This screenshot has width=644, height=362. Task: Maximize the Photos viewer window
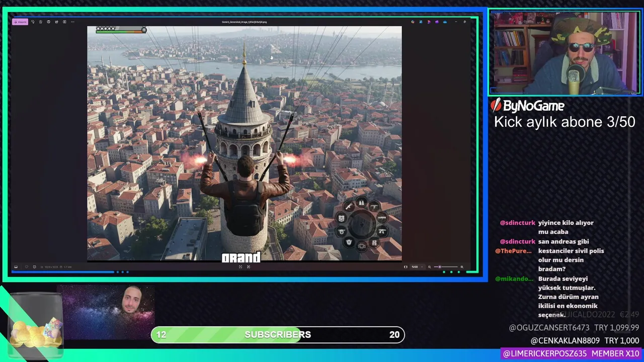[464, 22]
